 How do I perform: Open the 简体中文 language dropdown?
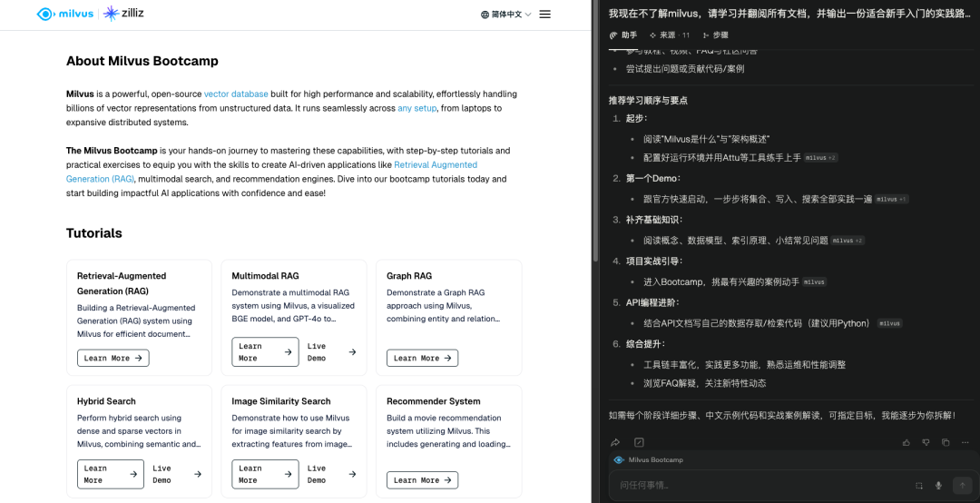pyautogui.click(x=506, y=15)
